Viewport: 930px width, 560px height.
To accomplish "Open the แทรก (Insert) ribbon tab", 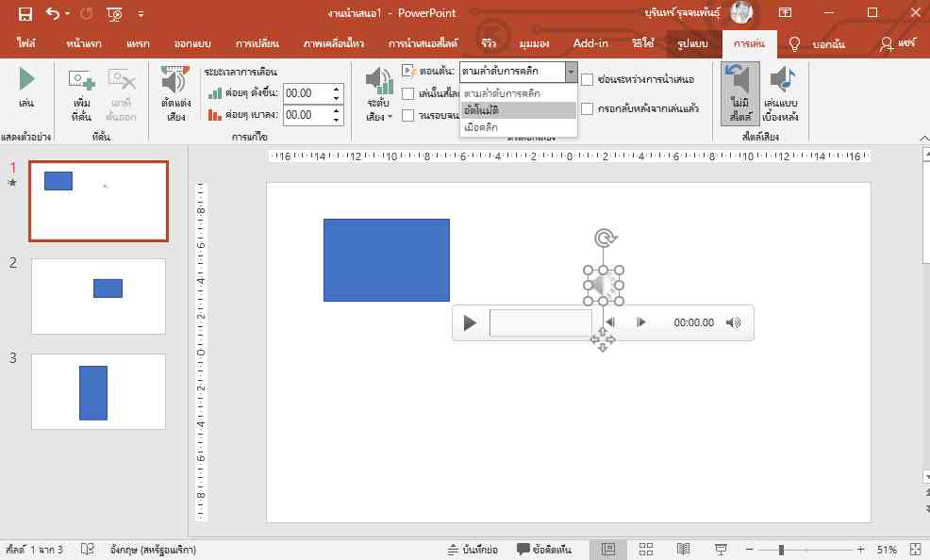I will (x=138, y=44).
